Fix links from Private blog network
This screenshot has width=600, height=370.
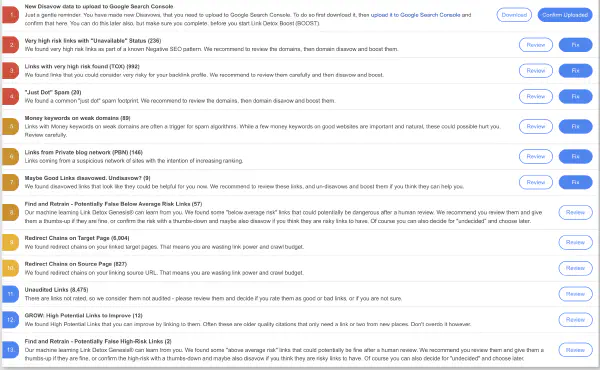pyautogui.click(x=576, y=156)
